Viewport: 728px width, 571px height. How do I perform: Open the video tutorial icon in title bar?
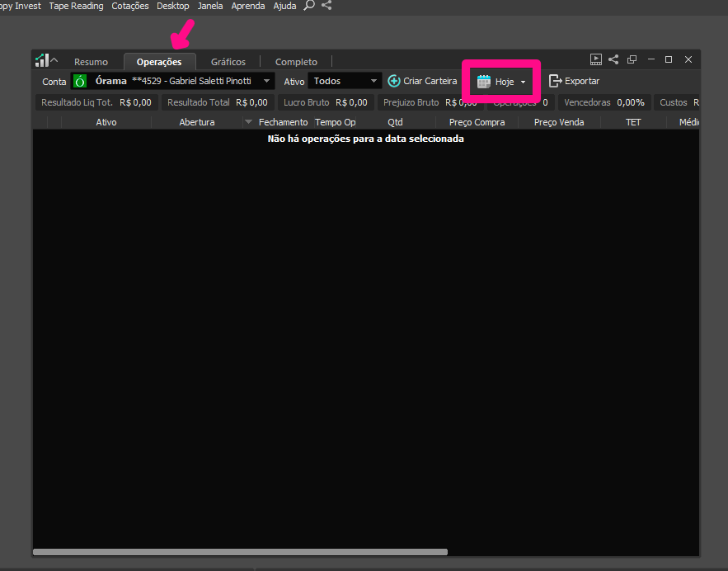(595, 59)
